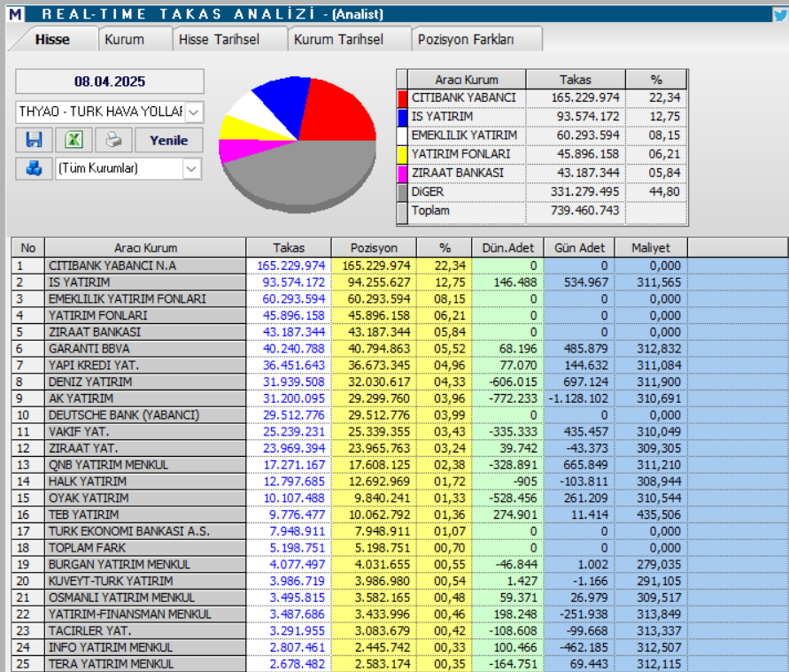
Task: Export table with Excel icon
Action: pos(73,140)
